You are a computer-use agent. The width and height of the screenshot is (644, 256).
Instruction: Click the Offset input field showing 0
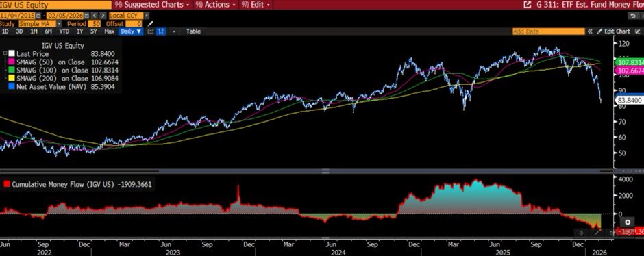tap(134, 24)
